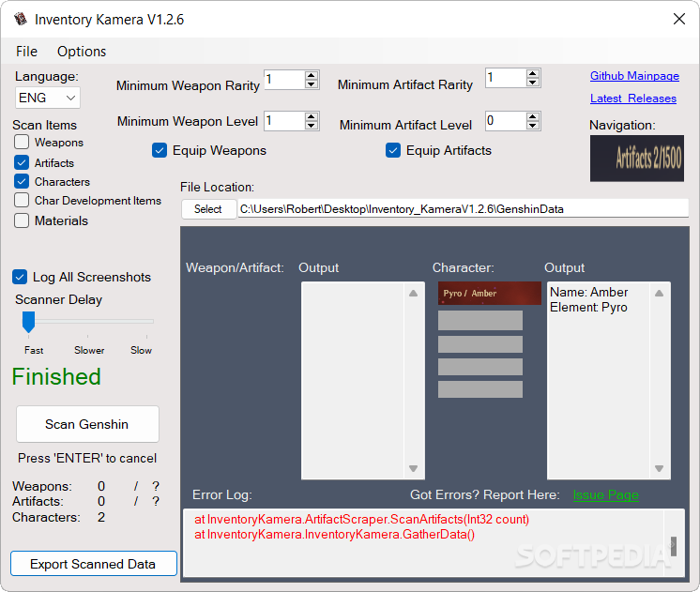The height and width of the screenshot is (592, 700).
Task: Click the Scanner Delay slider thumb
Action: tap(28, 322)
